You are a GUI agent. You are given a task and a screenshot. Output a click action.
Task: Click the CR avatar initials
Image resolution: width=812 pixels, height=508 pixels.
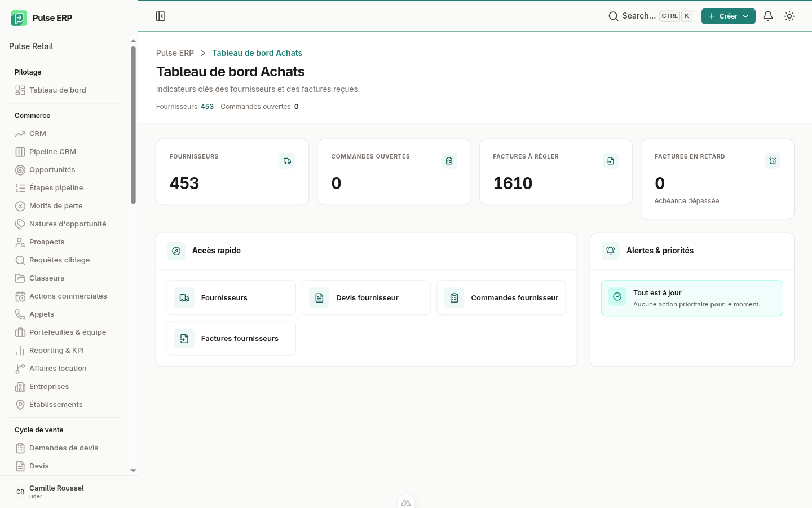tap(20, 492)
